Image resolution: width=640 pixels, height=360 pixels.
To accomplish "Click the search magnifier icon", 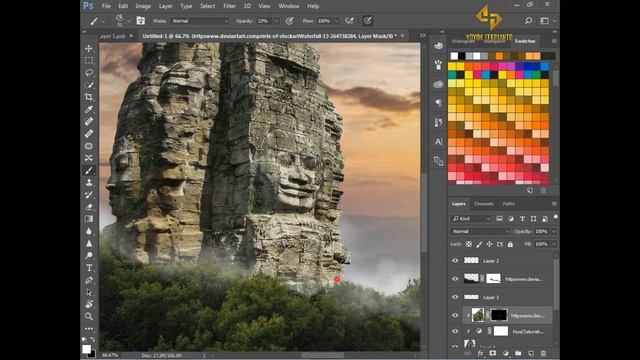I will (x=528, y=20).
